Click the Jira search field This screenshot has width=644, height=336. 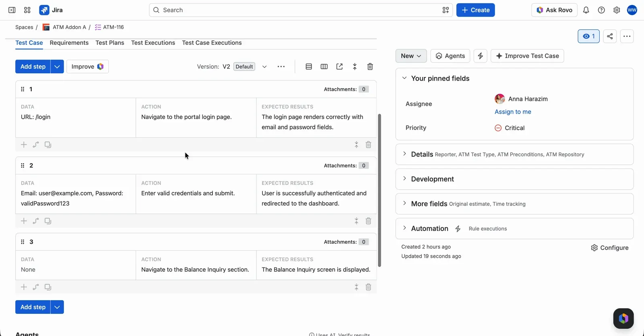tap(301, 10)
